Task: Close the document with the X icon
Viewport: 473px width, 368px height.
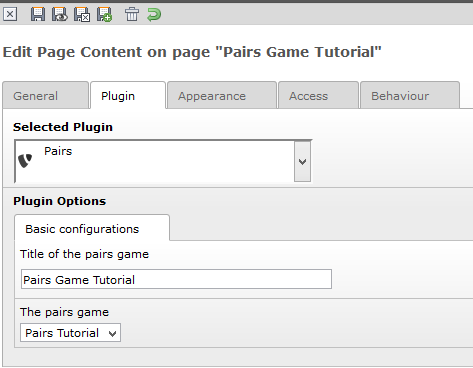Action: point(10,14)
